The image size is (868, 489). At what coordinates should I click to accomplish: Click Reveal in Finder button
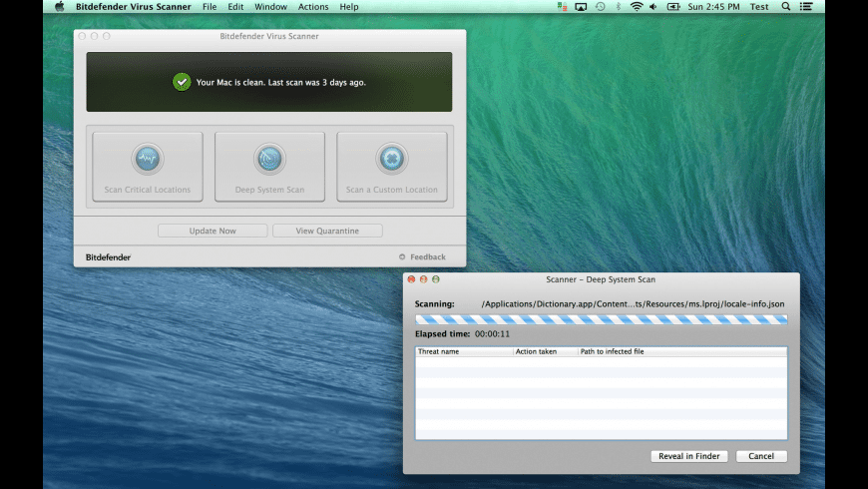(x=689, y=456)
